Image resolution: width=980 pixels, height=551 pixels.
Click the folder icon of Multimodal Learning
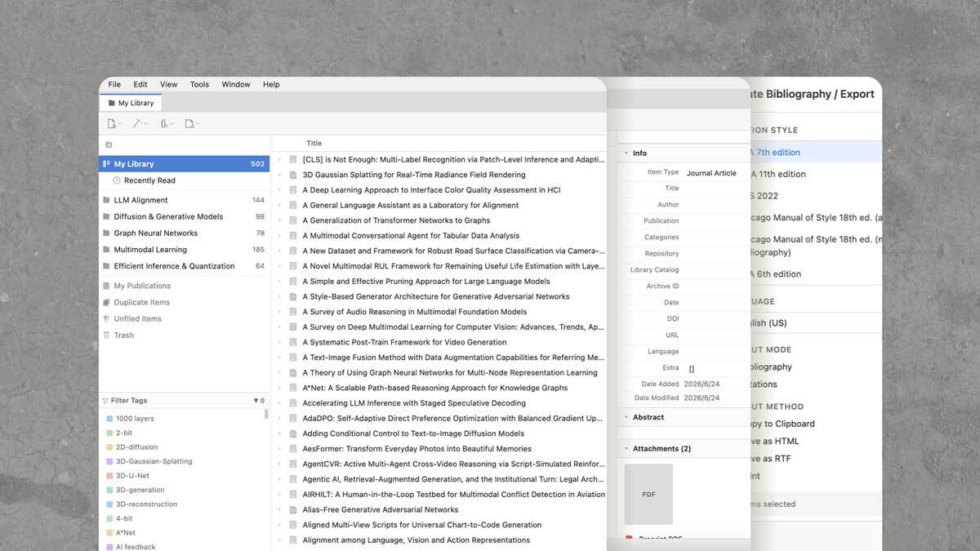click(106, 250)
